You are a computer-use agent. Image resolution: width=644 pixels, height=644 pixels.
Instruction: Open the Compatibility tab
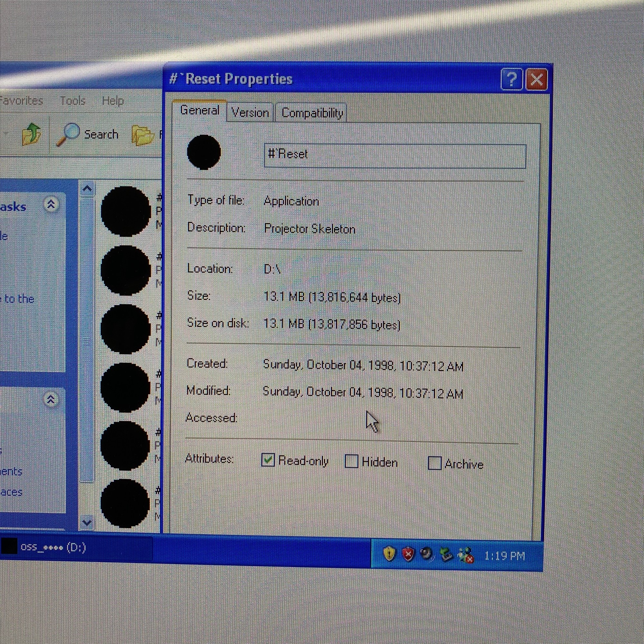(312, 113)
